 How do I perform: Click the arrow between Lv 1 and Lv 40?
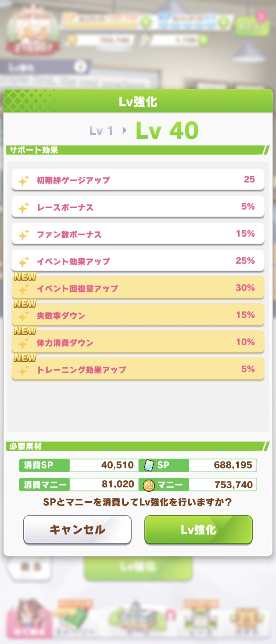pos(125,131)
